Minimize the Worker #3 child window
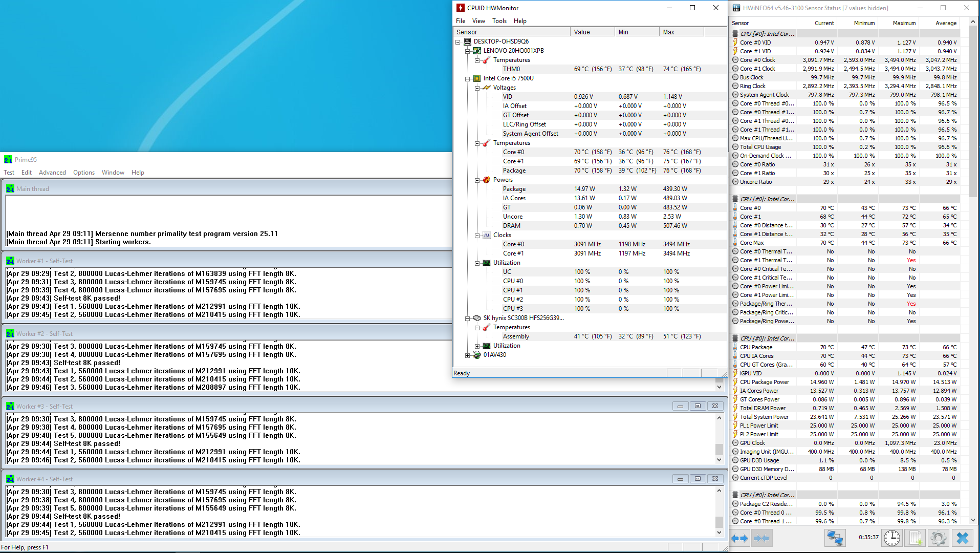This screenshot has width=980, height=553. 680,407
